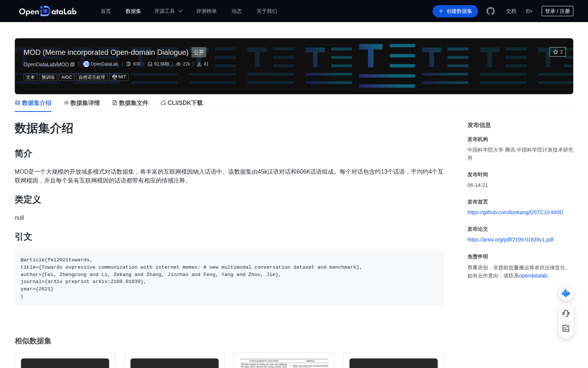Viewport: 588px width, 368px height.
Task: Click the 公开 badge
Action: click(199, 52)
